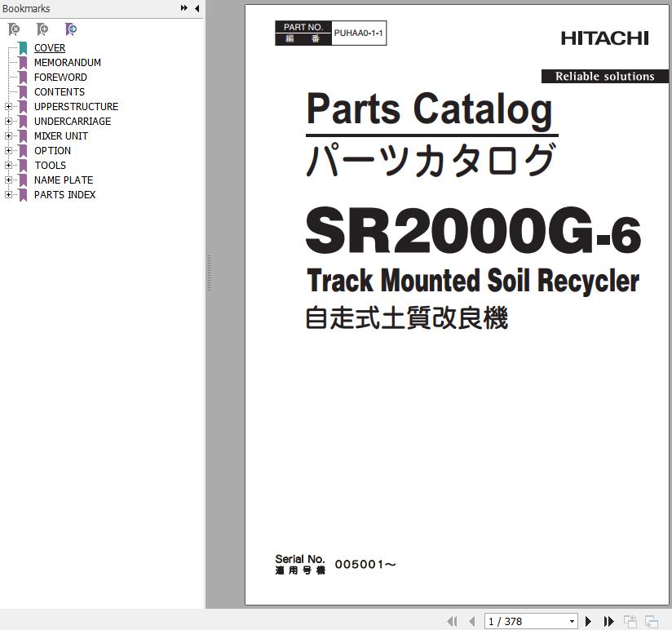Click the OPTION bookmark ribbon icon
Image resolution: width=672 pixels, height=630 pixels.
pos(23,150)
